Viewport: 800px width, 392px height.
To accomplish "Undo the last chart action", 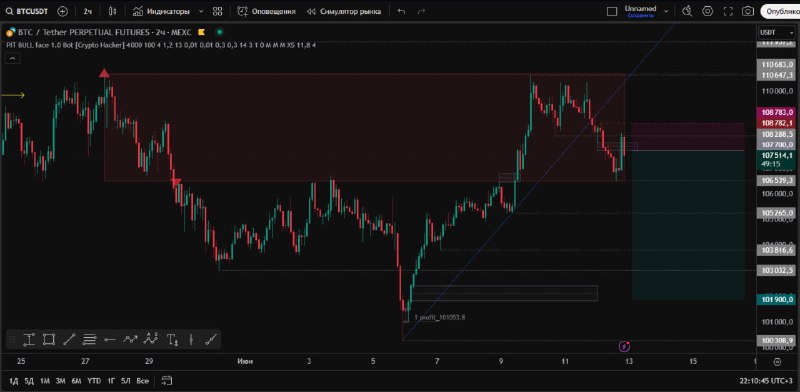I will point(402,11).
